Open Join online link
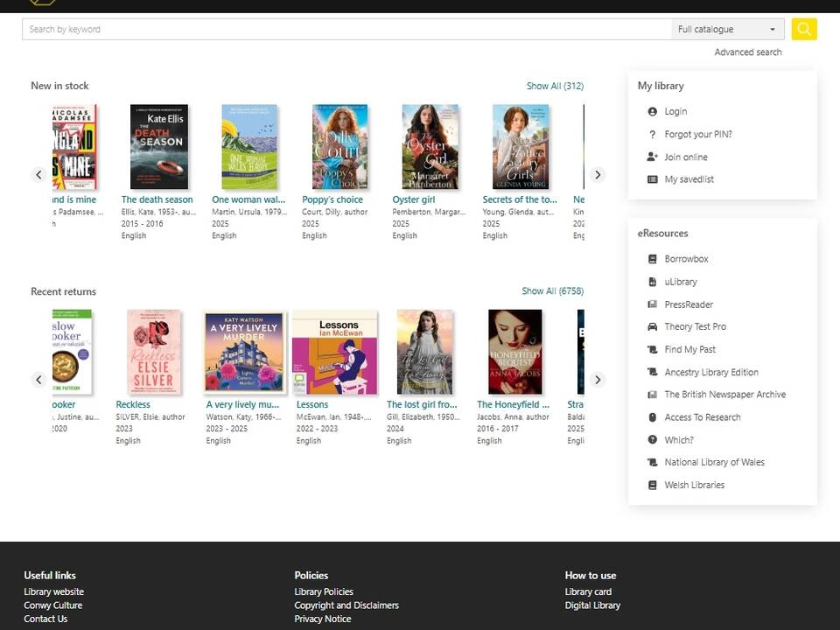 (x=686, y=157)
